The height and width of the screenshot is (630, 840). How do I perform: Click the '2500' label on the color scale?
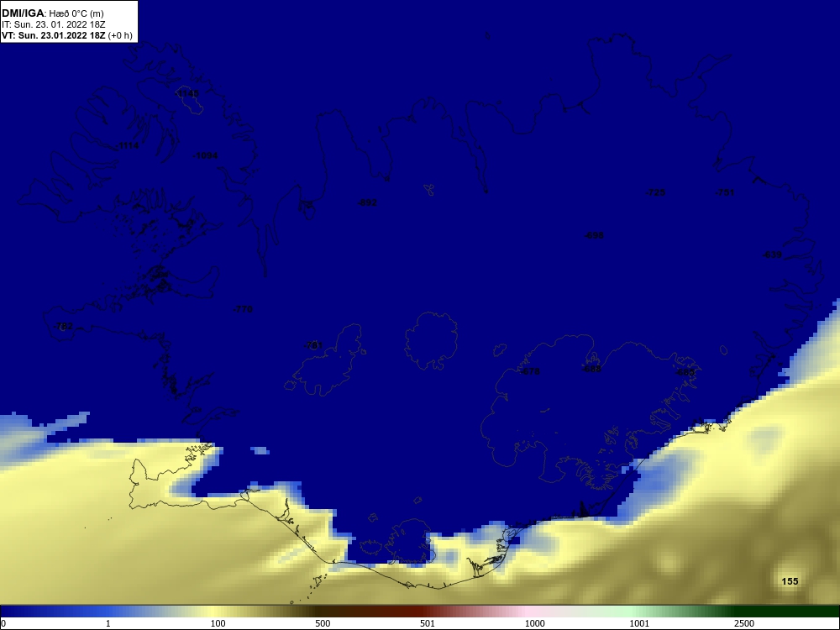(744, 623)
